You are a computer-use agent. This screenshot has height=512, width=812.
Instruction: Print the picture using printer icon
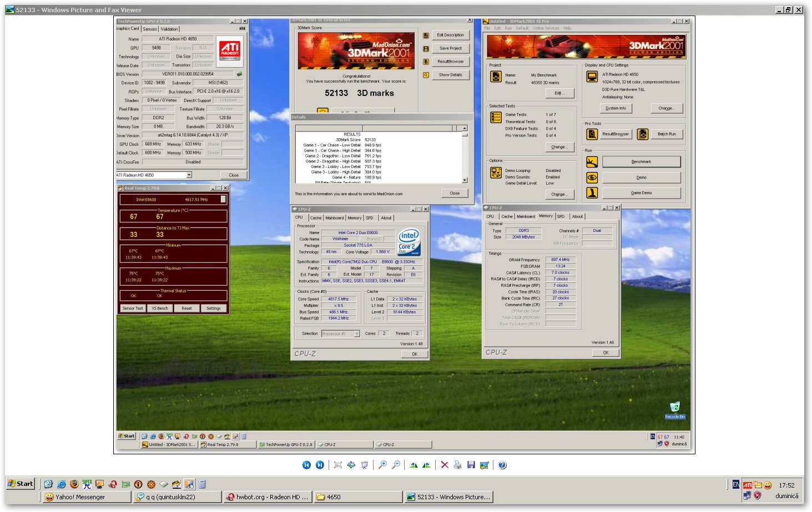(457, 465)
